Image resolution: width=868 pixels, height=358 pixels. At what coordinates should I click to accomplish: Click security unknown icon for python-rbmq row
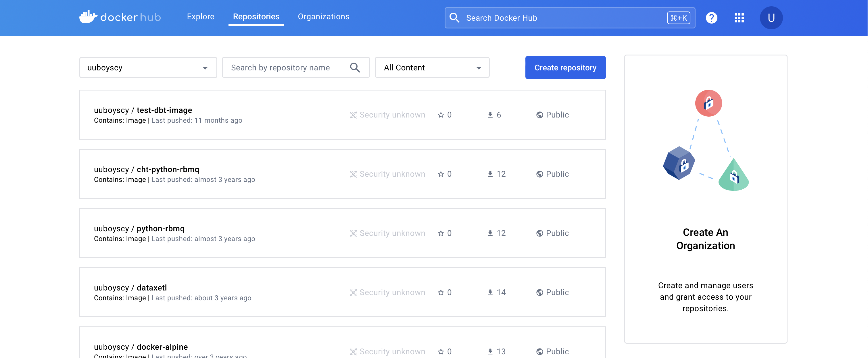point(353,233)
